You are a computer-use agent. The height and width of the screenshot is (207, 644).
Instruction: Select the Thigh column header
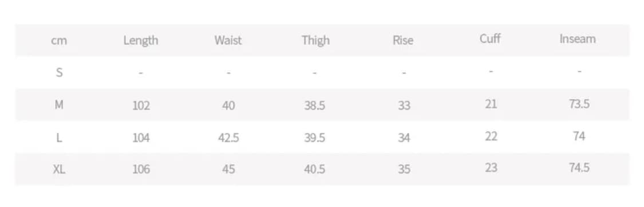(x=315, y=40)
